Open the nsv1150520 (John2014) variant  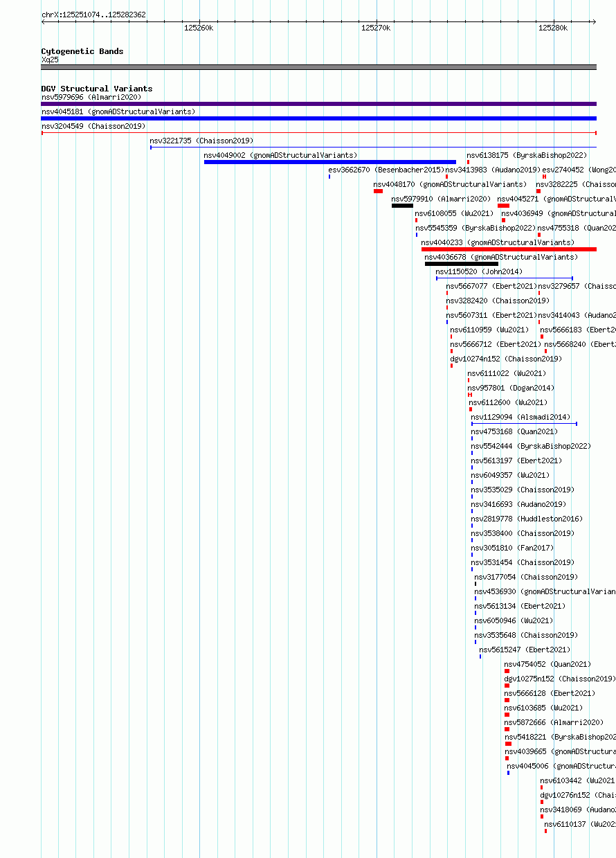[x=480, y=271]
